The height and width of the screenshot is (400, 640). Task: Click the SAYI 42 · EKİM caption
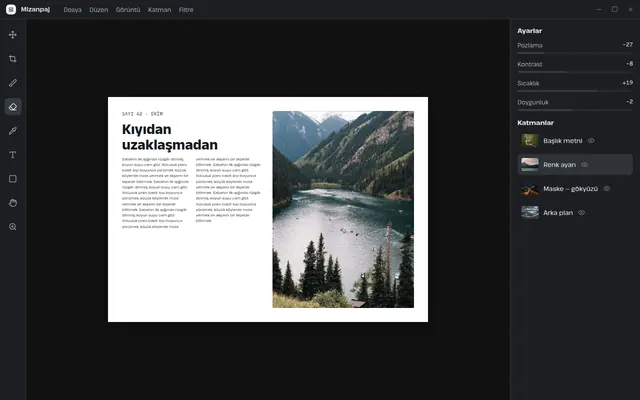(142, 114)
